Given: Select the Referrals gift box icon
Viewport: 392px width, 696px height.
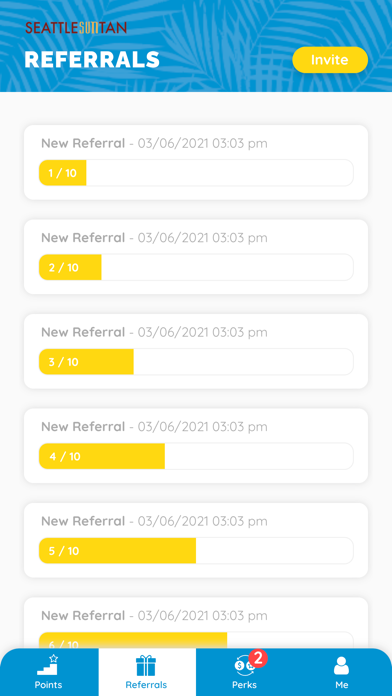Looking at the screenshot, I should 146,666.
